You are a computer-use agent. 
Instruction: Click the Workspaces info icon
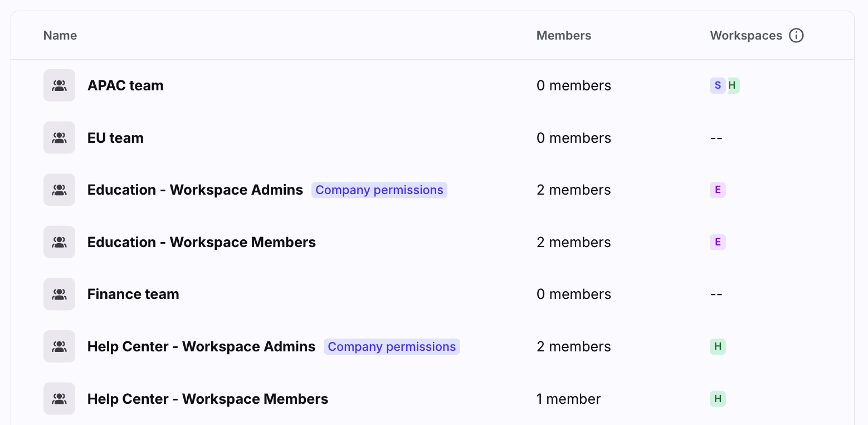[x=797, y=36]
